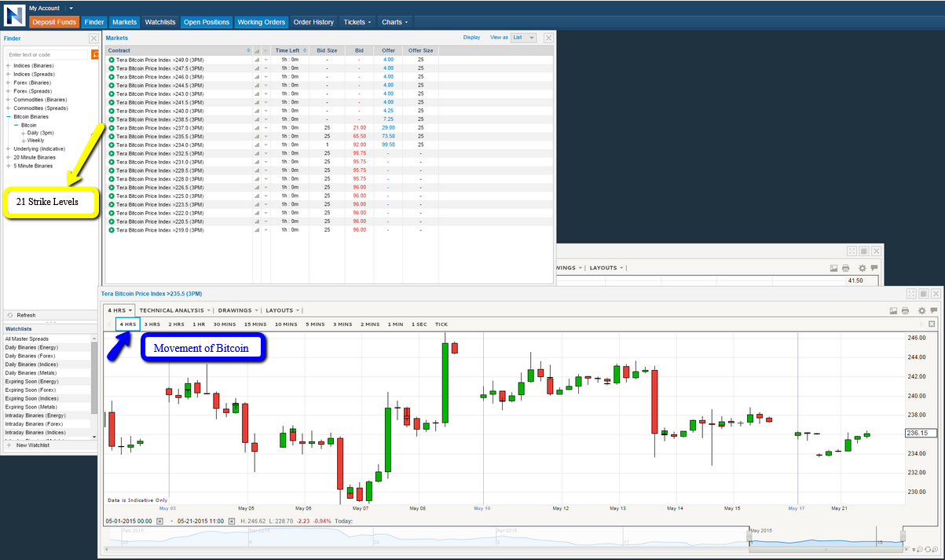Open the View as List dropdown

click(523, 38)
